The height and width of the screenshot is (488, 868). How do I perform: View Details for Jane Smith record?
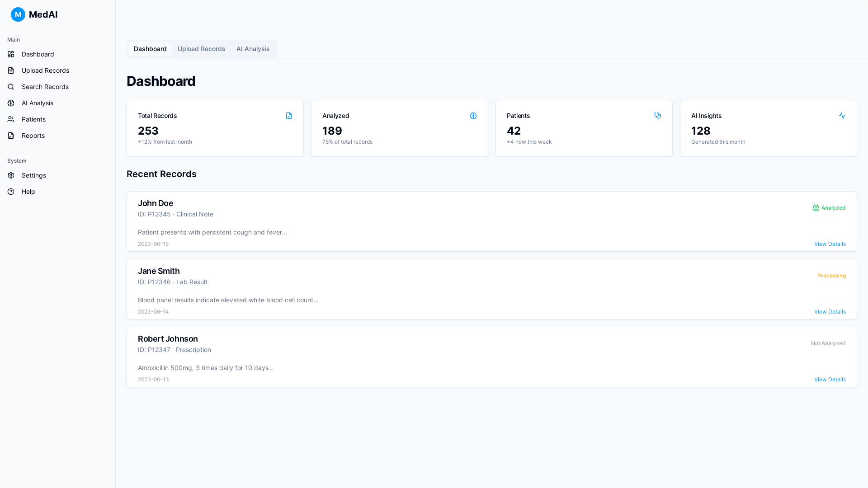pyautogui.click(x=830, y=312)
